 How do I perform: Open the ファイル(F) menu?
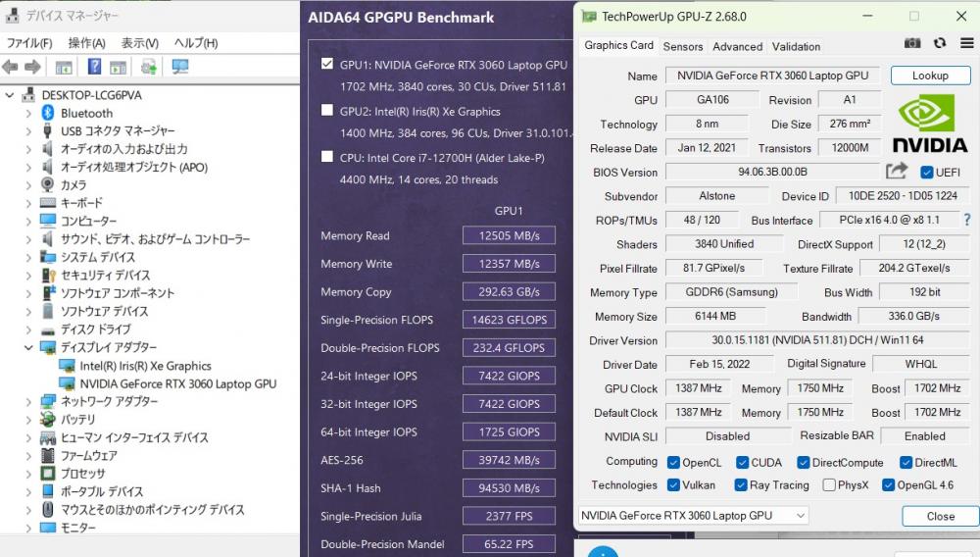(29, 43)
